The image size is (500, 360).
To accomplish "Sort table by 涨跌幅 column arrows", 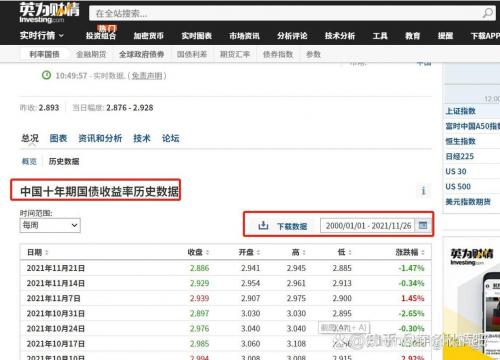I will [423, 253].
